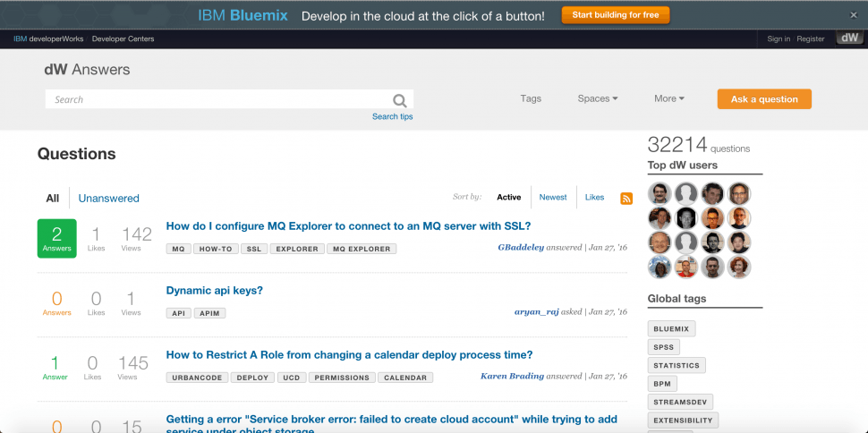The image size is (868, 433).
Task: Click the UCD tag
Action: click(292, 378)
